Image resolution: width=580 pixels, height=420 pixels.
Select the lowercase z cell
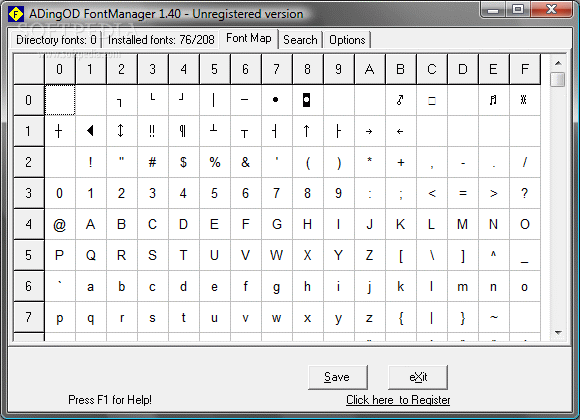pyautogui.click(x=370, y=317)
